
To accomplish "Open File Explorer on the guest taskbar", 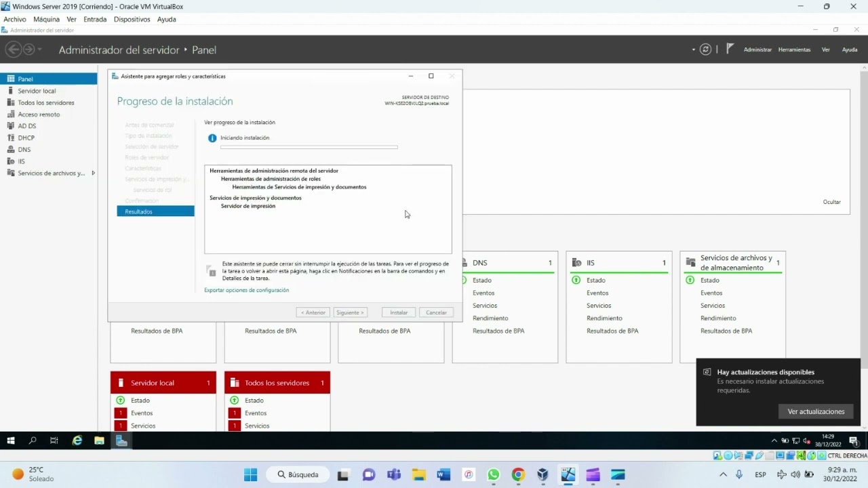I will [x=99, y=441].
